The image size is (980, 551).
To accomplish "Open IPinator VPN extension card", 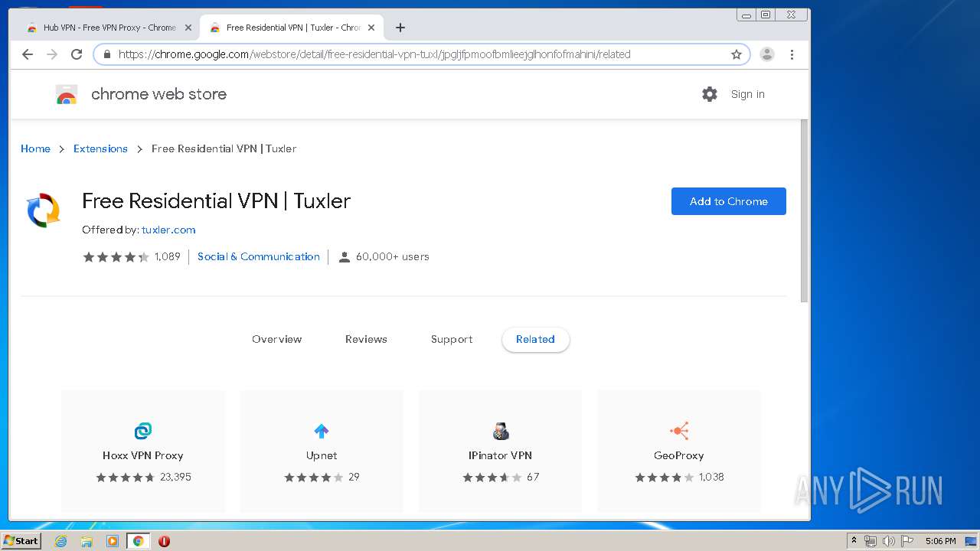I will tap(501, 451).
